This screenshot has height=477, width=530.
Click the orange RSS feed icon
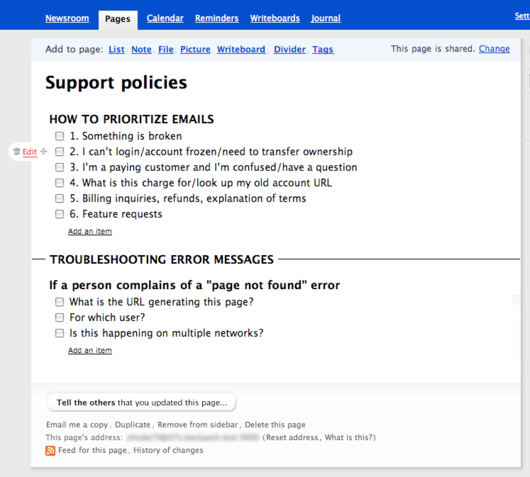point(50,450)
